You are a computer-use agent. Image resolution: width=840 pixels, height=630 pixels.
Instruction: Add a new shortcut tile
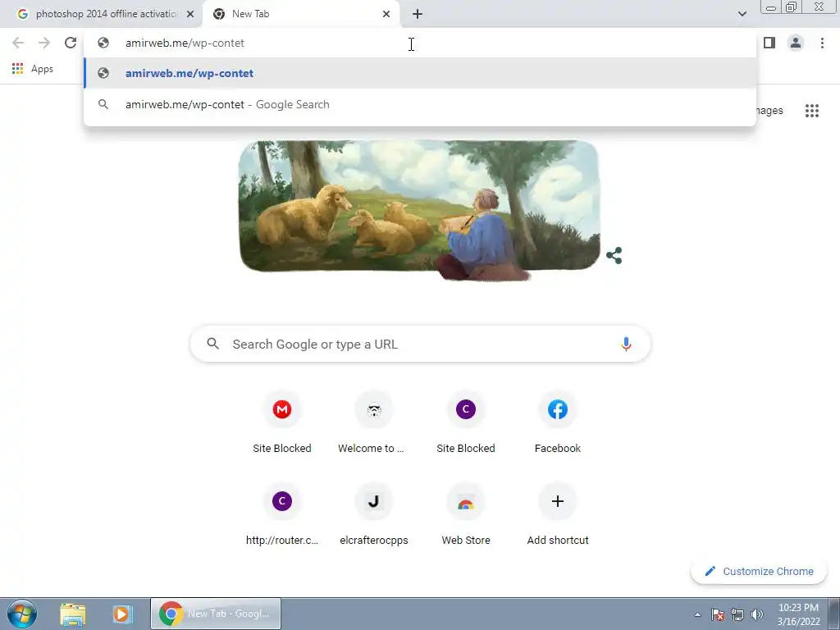click(x=558, y=515)
